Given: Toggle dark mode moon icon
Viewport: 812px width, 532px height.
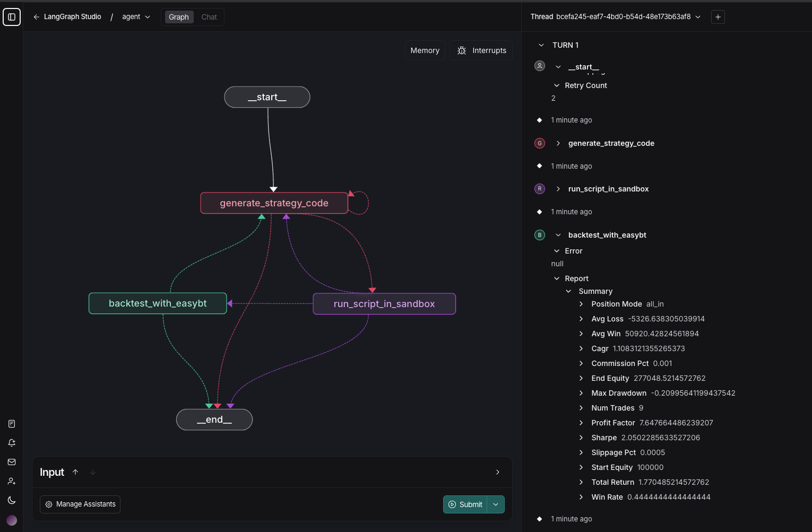Looking at the screenshot, I should click(12, 500).
